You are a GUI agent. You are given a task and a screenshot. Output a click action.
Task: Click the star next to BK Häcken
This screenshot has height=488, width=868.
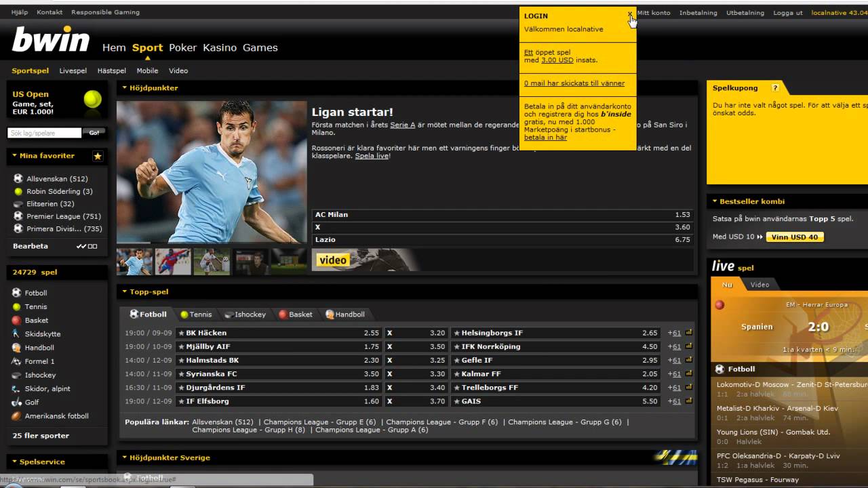click(181, 333)
